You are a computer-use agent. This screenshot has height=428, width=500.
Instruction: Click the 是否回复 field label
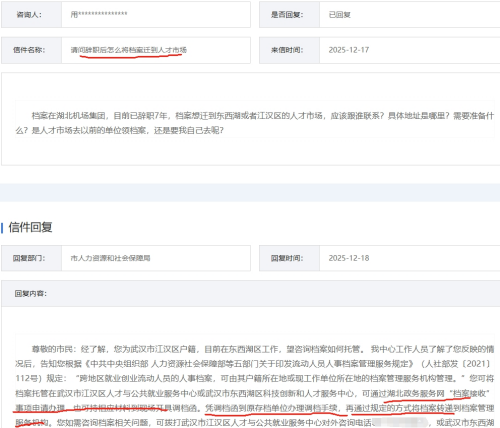click(x=287, y=14)
